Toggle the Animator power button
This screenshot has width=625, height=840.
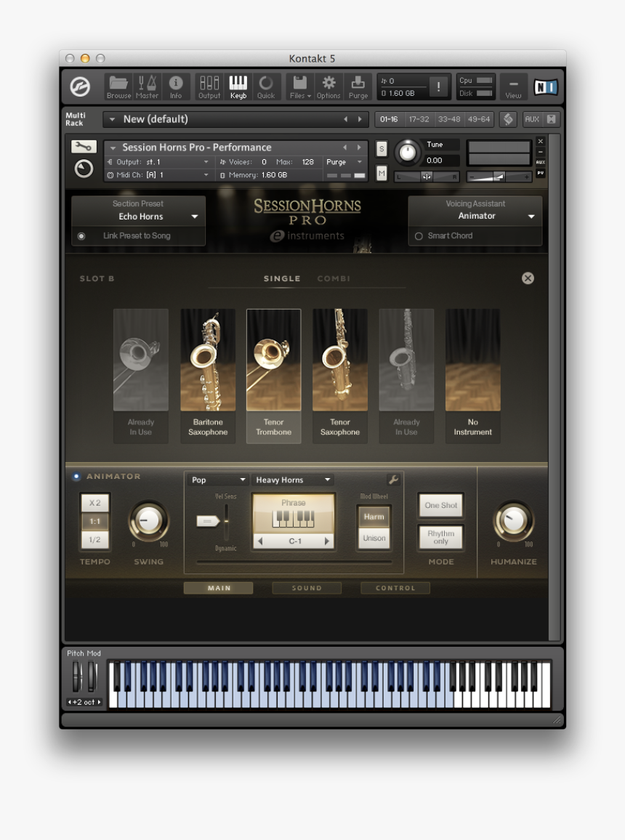click(x=76, y=476)
